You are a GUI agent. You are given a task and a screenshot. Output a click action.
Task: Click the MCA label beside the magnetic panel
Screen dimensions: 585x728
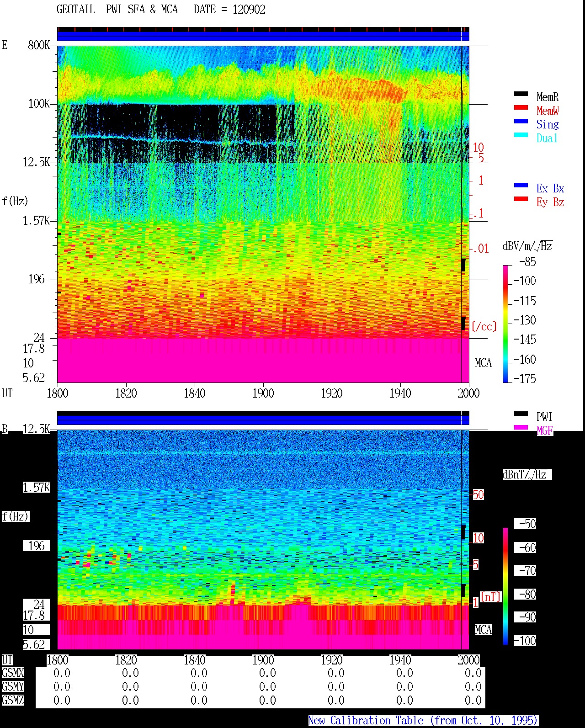[x=483, y=630]
